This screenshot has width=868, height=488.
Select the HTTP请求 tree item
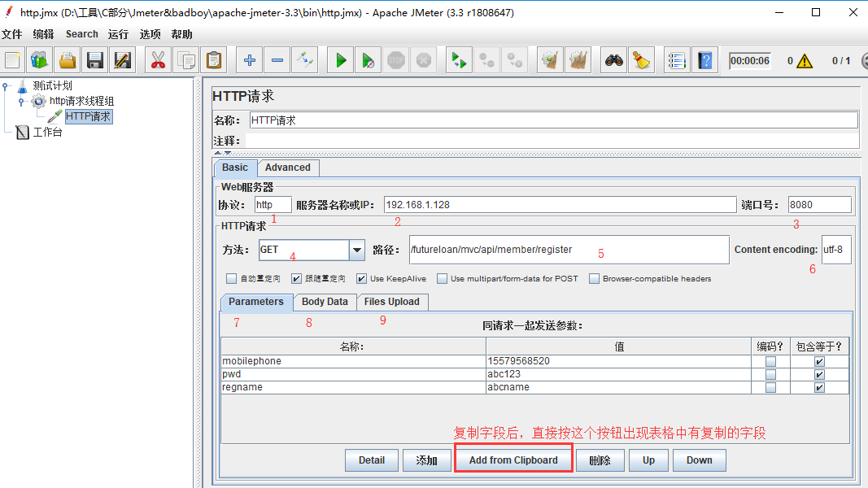point(89,116)
